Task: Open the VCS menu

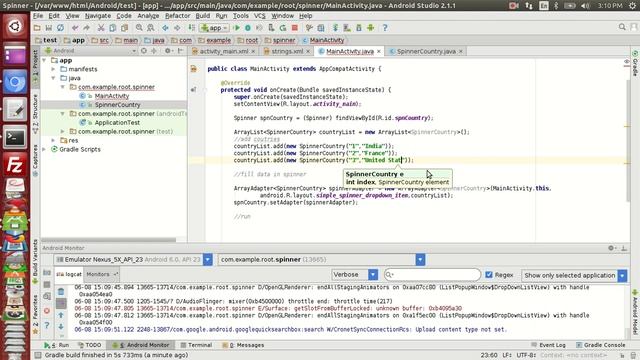Action: click(260, 16)
